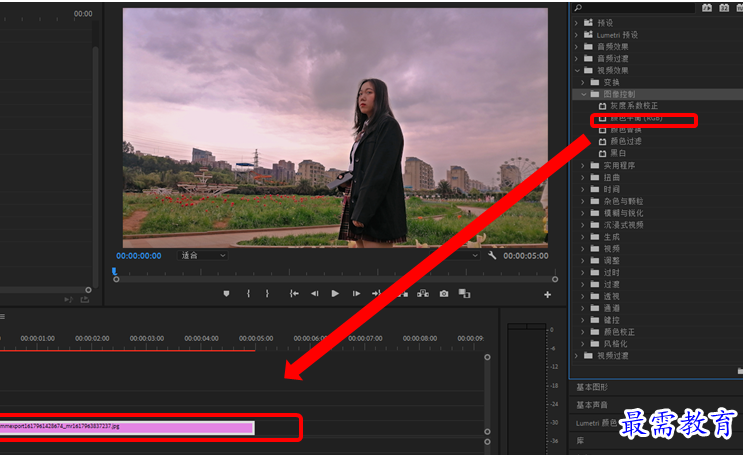This screenshot has height=455, width=743.
Task: Click the 通道 folder icon
Action: [x=595, y=308]
